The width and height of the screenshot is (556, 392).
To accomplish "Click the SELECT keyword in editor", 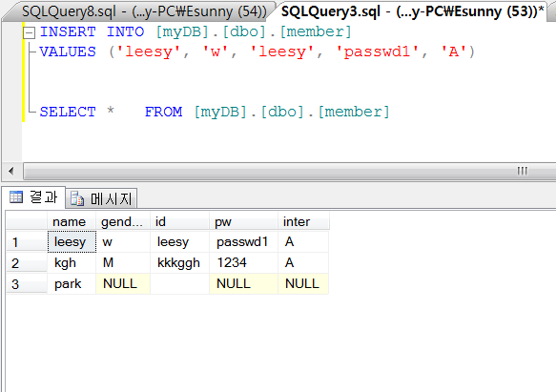I will tap(68, 113).
